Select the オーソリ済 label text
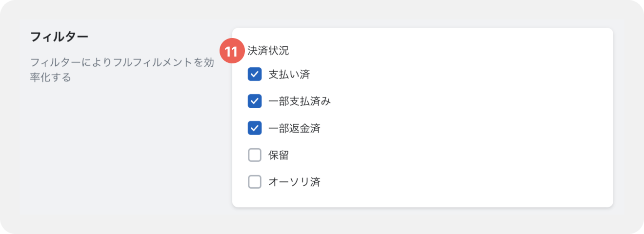 (294, 182)
